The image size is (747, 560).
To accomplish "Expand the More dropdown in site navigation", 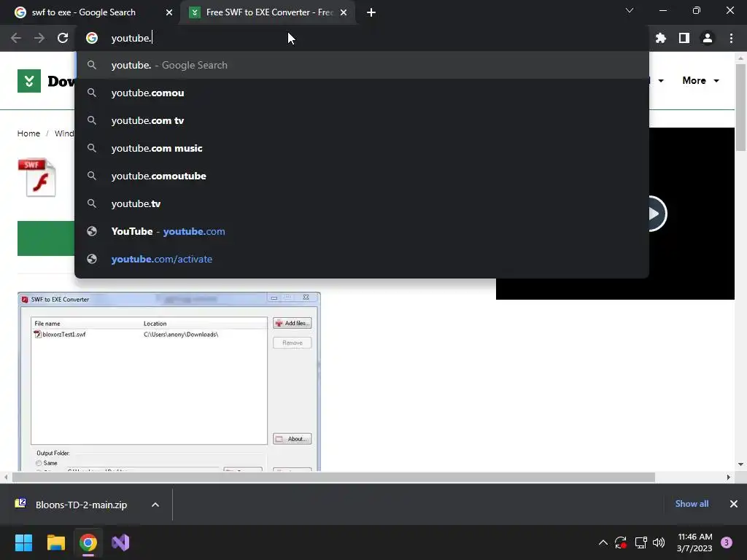I will coord(700,80).
